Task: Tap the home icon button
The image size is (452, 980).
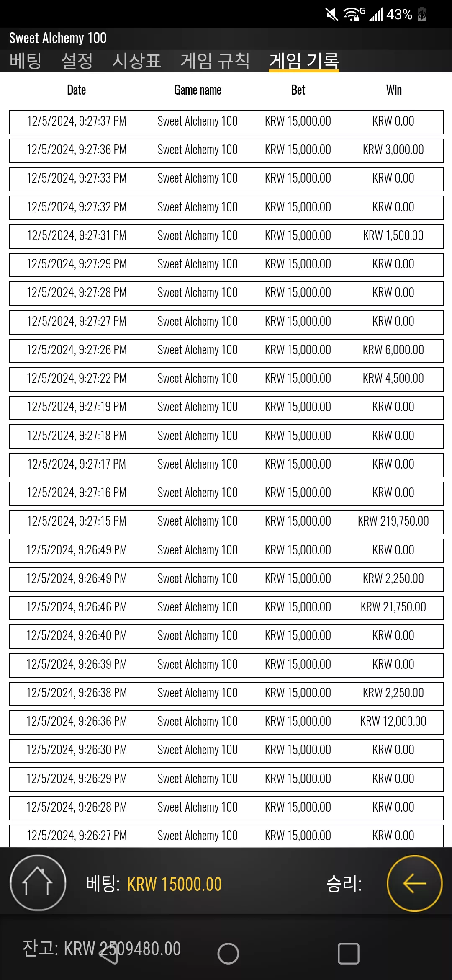Action: click(38, 883)
